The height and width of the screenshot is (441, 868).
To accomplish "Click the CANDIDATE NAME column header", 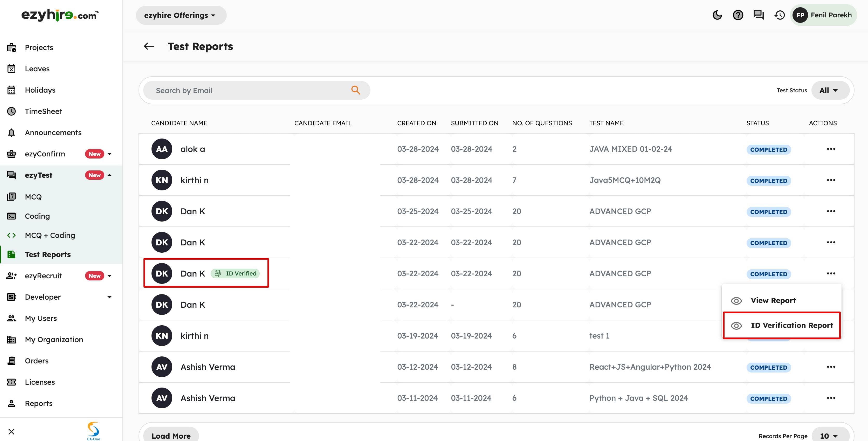I will (179, 123).
